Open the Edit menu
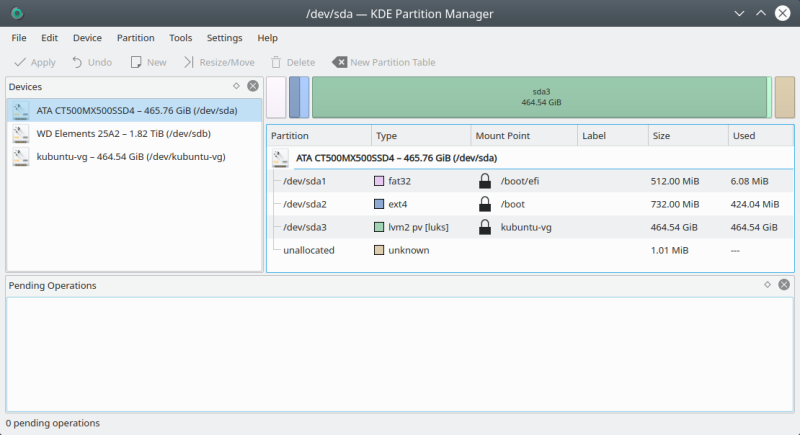800x435 pixels. coord(49,38)
